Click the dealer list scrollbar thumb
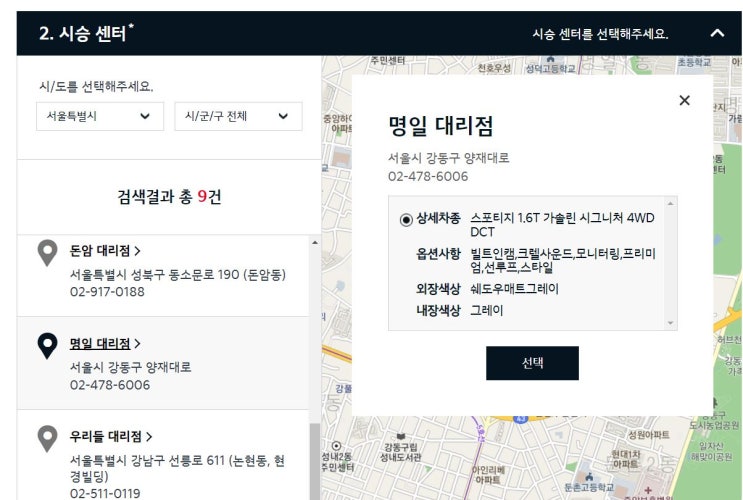 point(315,462)
